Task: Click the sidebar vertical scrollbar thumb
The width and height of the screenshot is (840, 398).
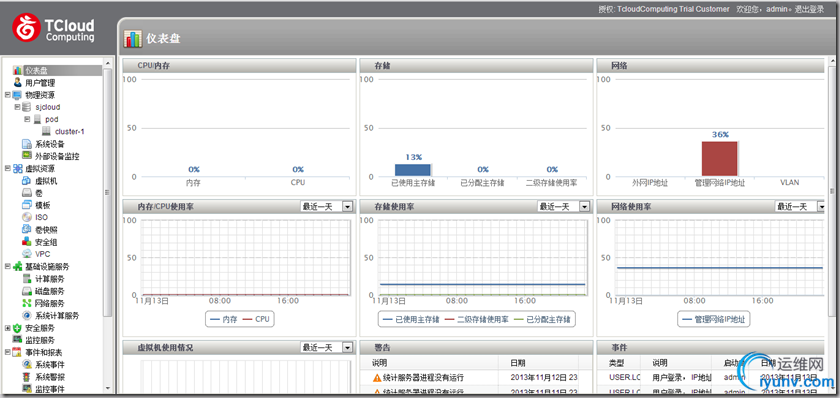Action: point(108,193)
